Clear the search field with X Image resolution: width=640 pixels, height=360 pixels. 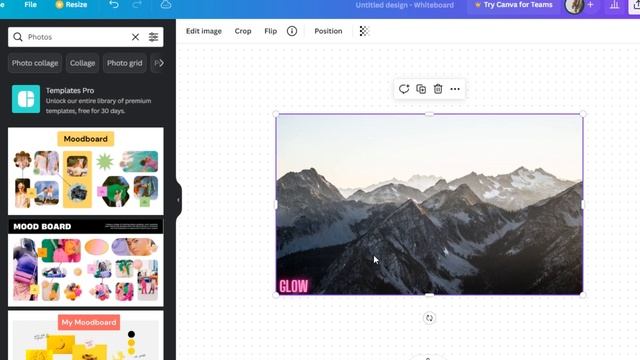[x=135, y=37]
